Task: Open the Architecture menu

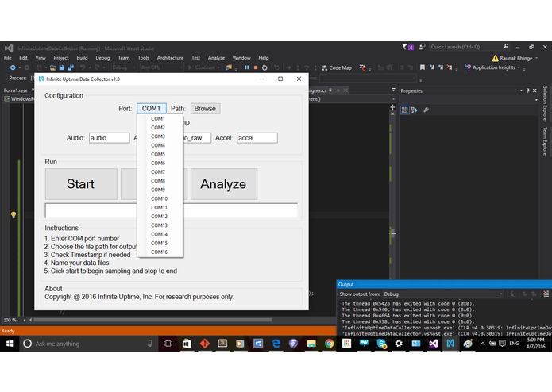Action: 171,58
